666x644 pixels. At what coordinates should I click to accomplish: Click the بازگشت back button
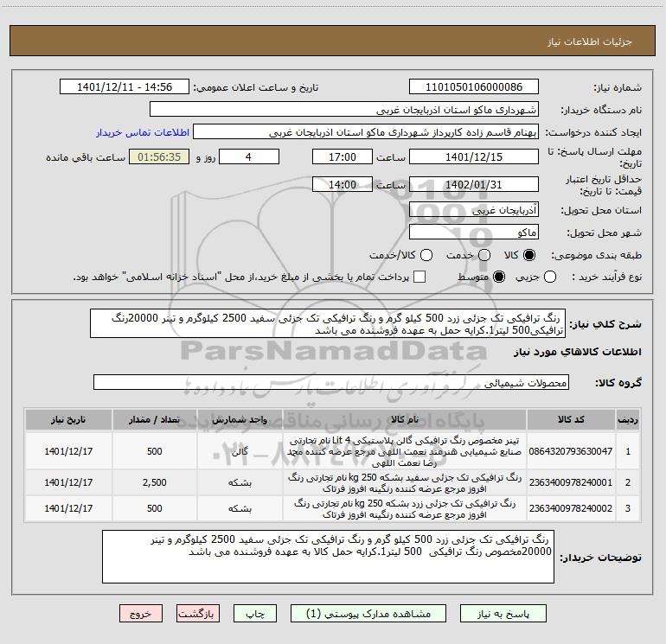[198, 614]
